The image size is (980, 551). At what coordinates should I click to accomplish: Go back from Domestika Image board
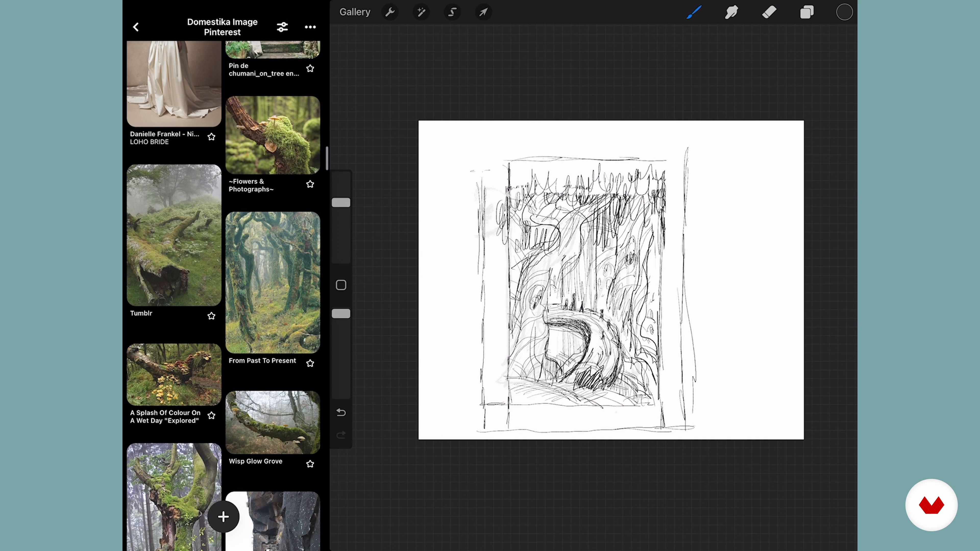136,27
